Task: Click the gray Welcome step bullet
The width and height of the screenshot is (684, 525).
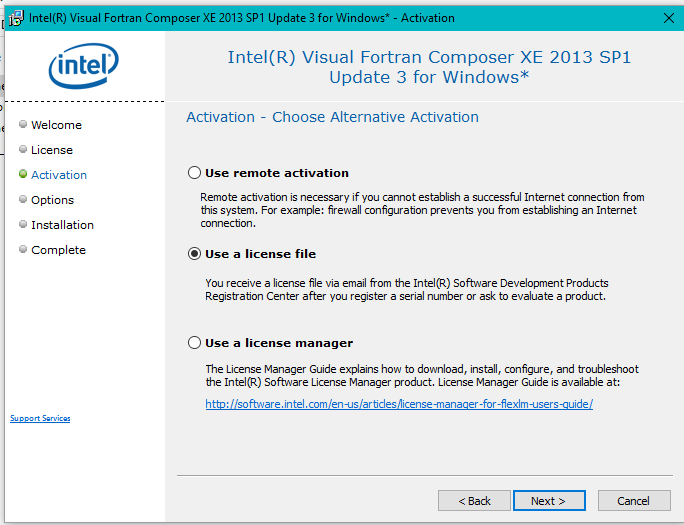Action: tap(23, 124)
